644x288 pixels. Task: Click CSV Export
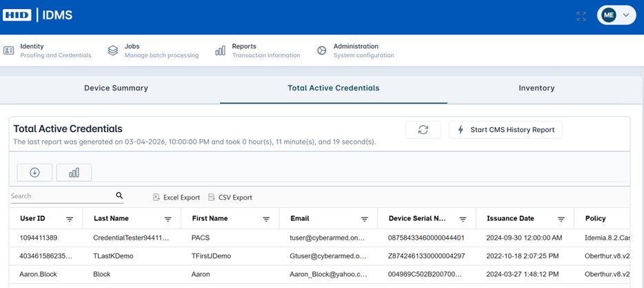pos(230,198)
